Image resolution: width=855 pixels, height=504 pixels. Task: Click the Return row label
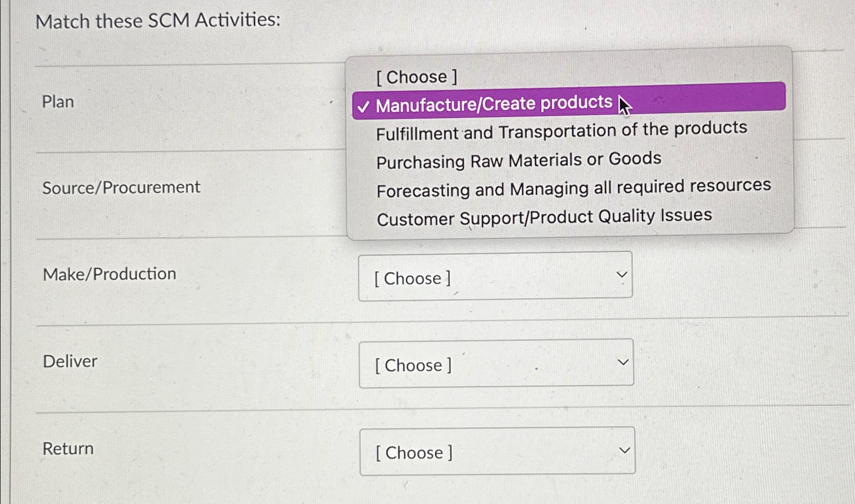tap(68, 448)
